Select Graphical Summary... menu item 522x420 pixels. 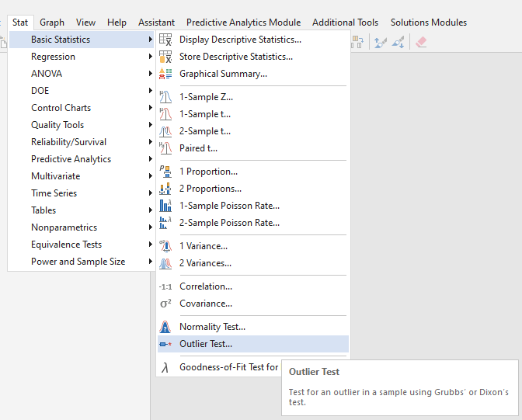(253, 74)
